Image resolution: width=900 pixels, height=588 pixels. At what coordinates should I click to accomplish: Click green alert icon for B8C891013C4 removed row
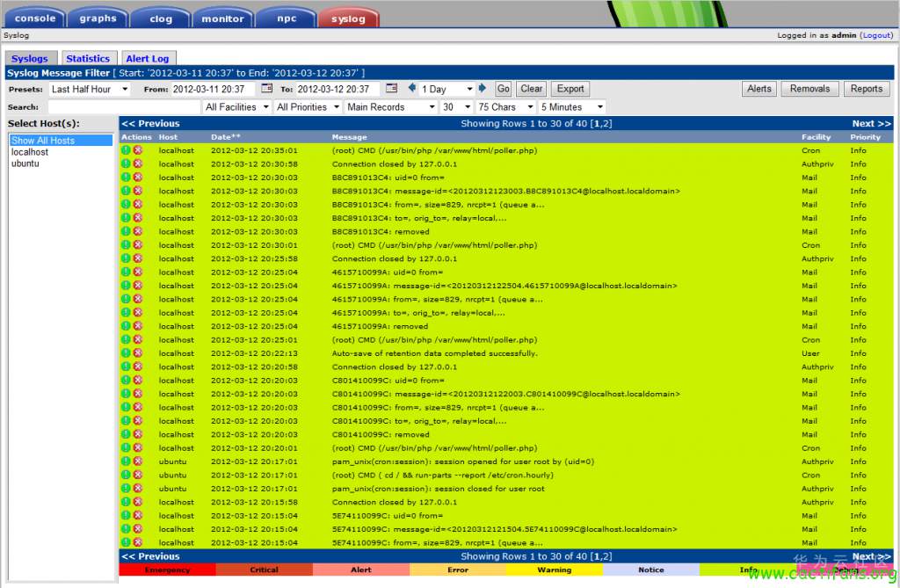coord(126,231)
